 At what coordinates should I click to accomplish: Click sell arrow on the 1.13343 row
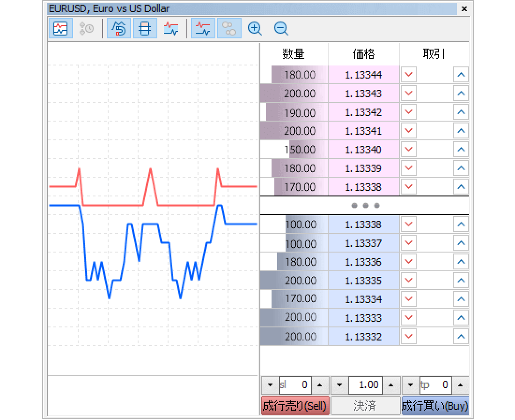pyautogui.click(x=409, y=94)
